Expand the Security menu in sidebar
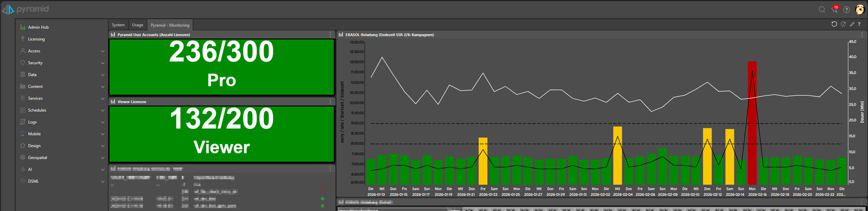This screenshot has height=211, width=868. (x=102, y=63)
